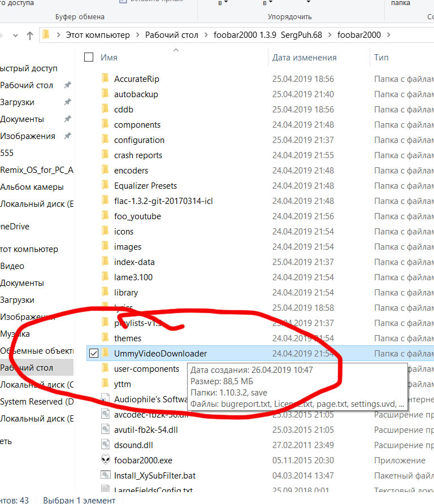Screen dimensions: 434x504
Task: Select the Install_XySubFilter.bat file icon
Action: [x=106, y=475]
